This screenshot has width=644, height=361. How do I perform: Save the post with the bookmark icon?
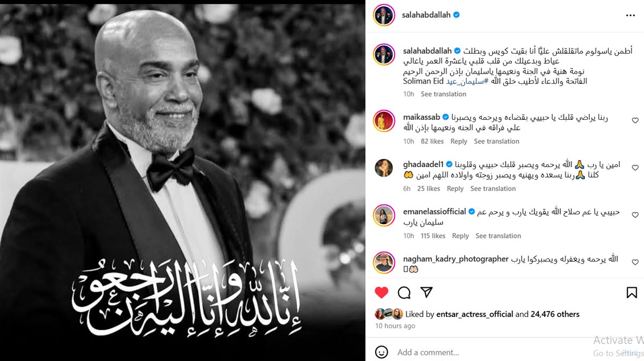coord(632,293)
